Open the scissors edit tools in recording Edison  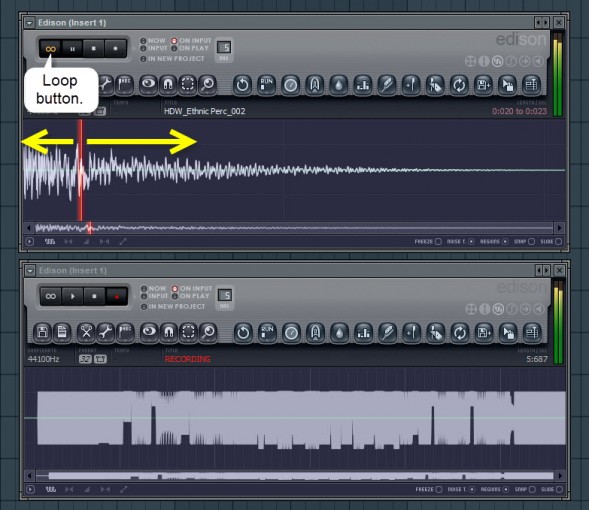tap(86, 332)
